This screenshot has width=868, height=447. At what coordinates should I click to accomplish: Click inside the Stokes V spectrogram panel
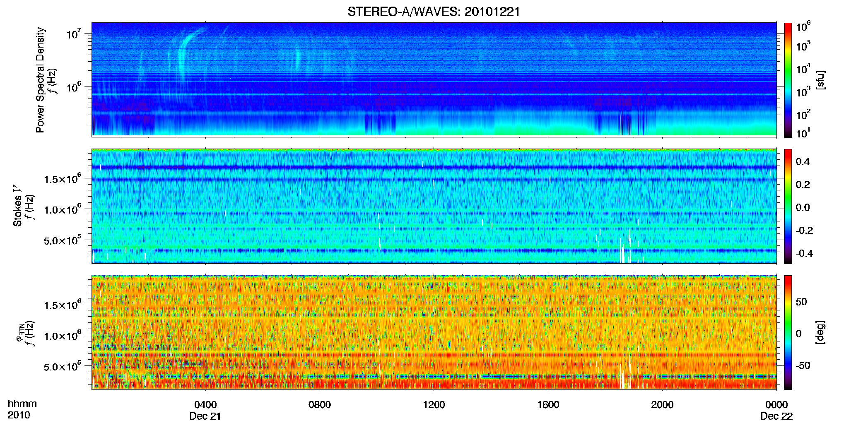pos(434,206)
